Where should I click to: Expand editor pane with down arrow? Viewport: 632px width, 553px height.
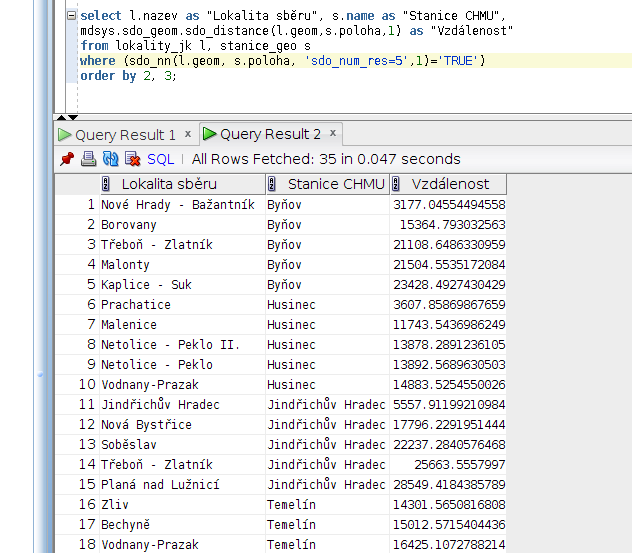(73, 118)
